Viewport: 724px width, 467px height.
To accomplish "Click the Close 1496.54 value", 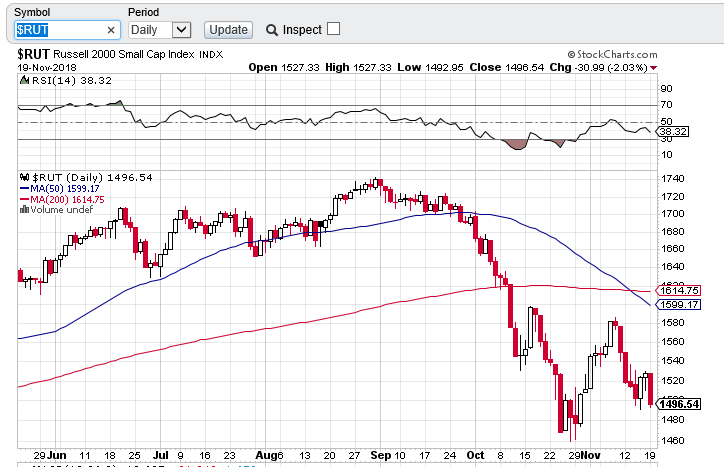I will coord(507,67).
